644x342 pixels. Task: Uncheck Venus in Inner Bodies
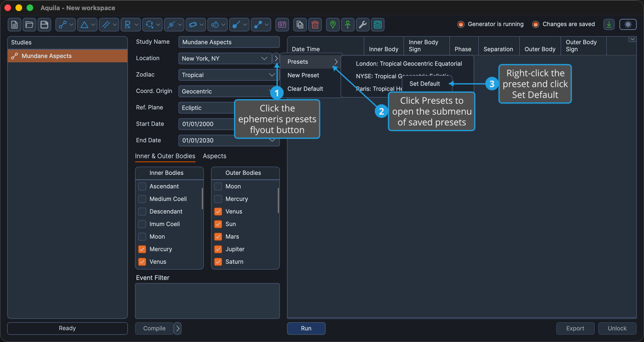click(142, 262)
